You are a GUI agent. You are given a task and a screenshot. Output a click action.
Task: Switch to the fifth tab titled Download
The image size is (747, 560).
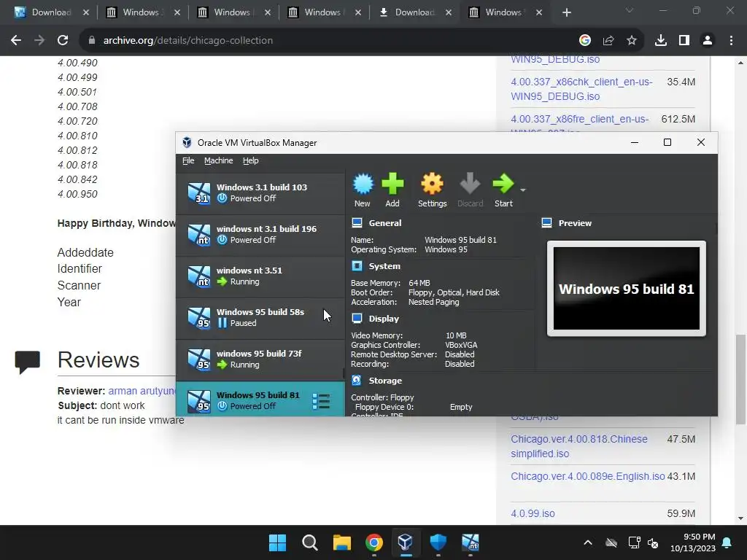[414, 12]
